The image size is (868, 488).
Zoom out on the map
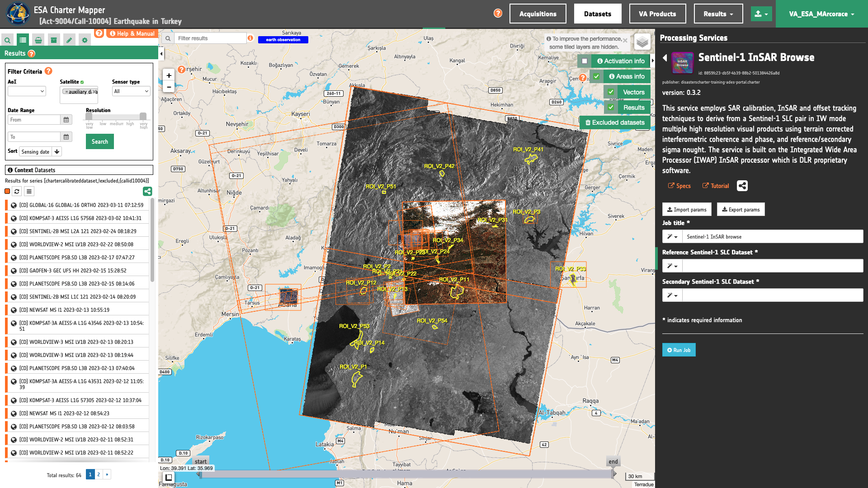tap(169, 87)
